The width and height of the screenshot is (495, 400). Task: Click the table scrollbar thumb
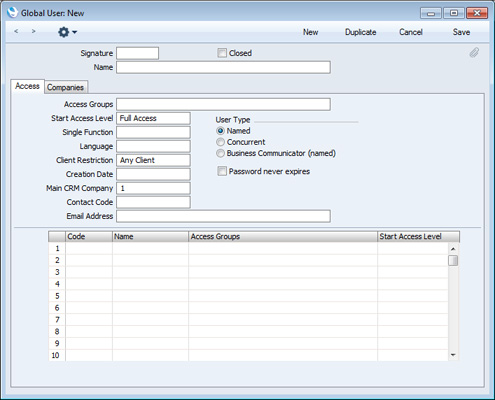click(453, 260)
